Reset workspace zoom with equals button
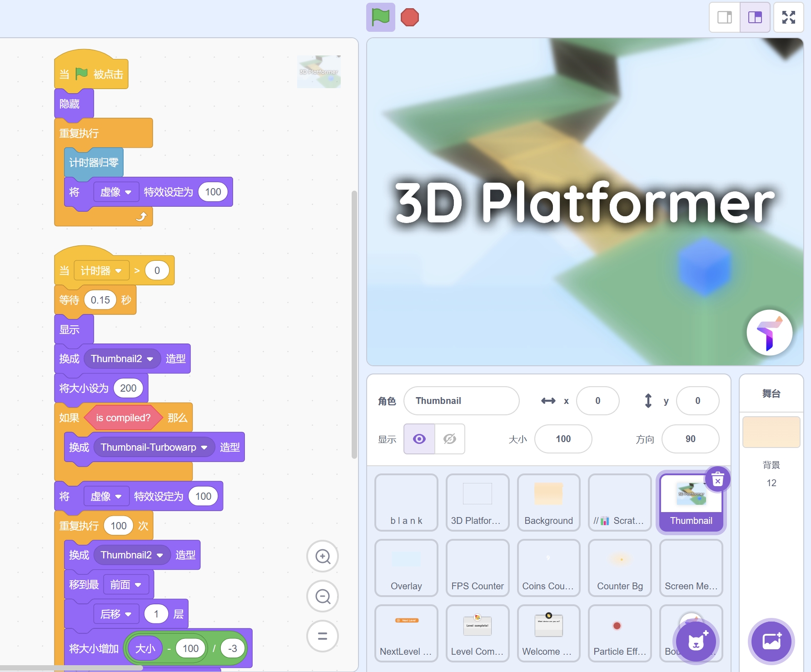Viewport: 811px width, 672px height. click(x=323, y=636)
